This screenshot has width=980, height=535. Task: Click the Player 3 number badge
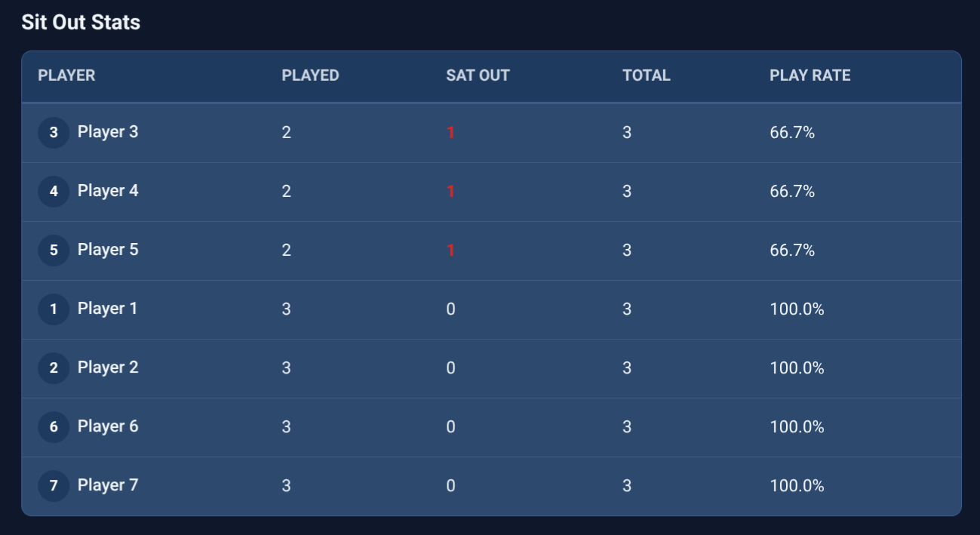coord(54,133)
